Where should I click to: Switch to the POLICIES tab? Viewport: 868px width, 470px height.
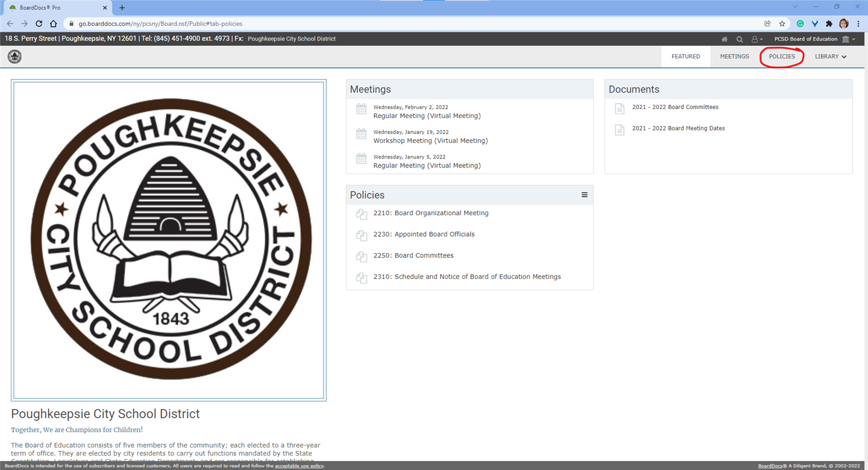coord(782,57)
